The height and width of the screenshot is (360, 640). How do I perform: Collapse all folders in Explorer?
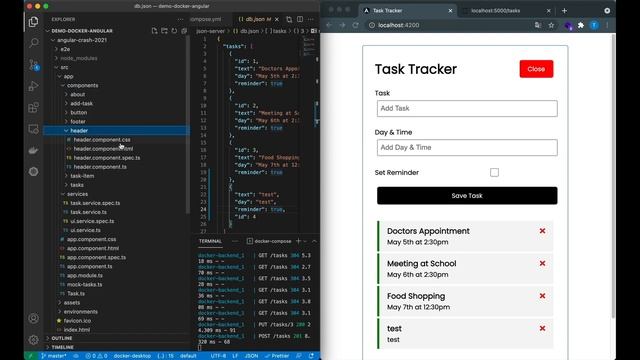click(x=184, y=31)
